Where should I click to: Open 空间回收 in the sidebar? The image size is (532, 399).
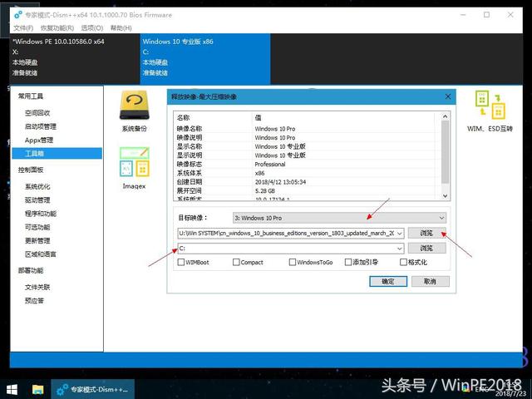pyautogui.click(x=37, y=113)
